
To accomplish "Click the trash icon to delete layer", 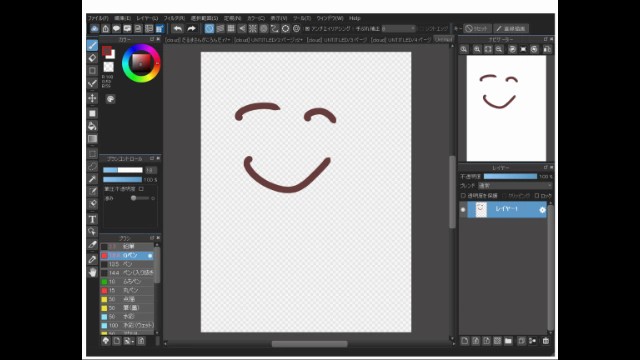I will tap(546, 341).
